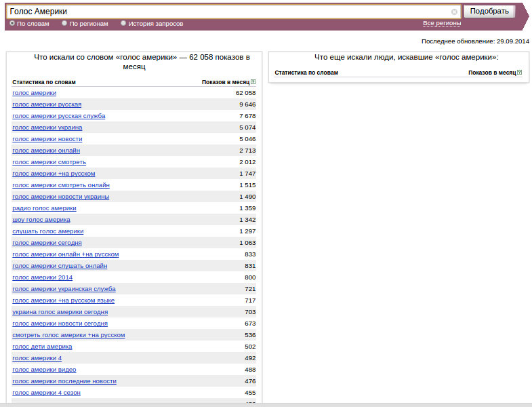Open 'голос америки русская служба' link
Viewport: 532px width, 407px height.
point(58,116)
